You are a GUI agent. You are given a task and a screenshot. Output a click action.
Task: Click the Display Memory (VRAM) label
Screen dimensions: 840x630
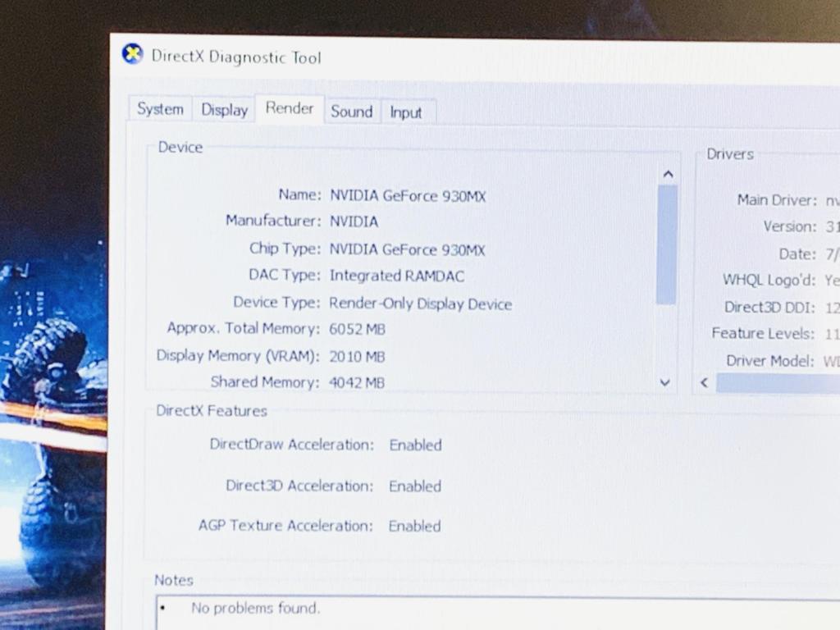point(238,356)
